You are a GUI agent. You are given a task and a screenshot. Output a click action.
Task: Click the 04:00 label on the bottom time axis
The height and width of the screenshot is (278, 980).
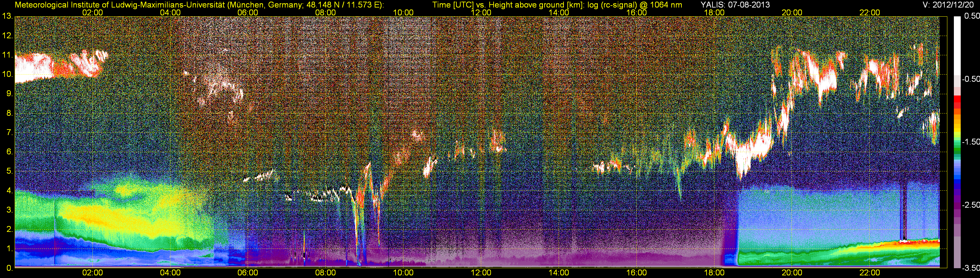point(170,273)
